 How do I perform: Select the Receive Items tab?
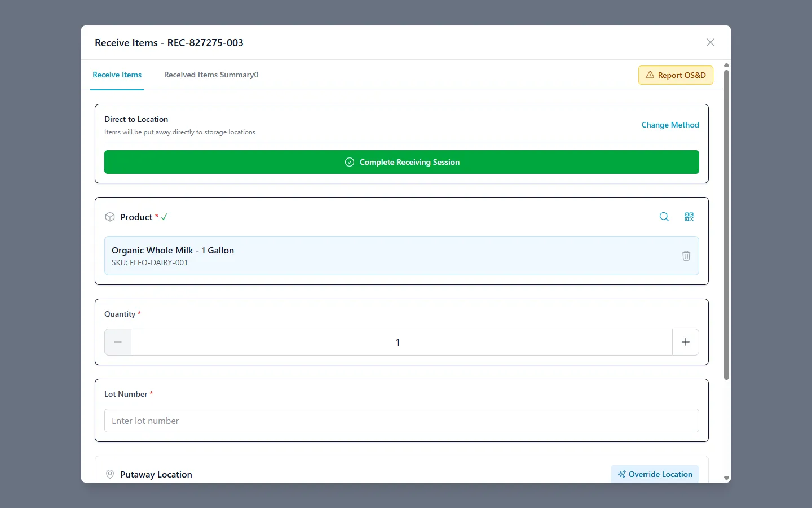[x=117, y=75]
